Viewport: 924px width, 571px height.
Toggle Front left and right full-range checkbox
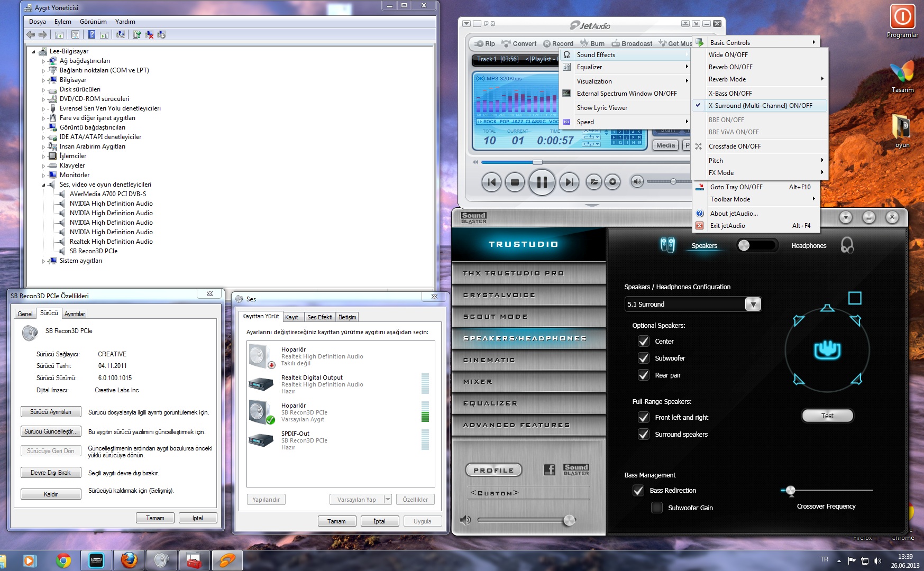pos(644,418)
